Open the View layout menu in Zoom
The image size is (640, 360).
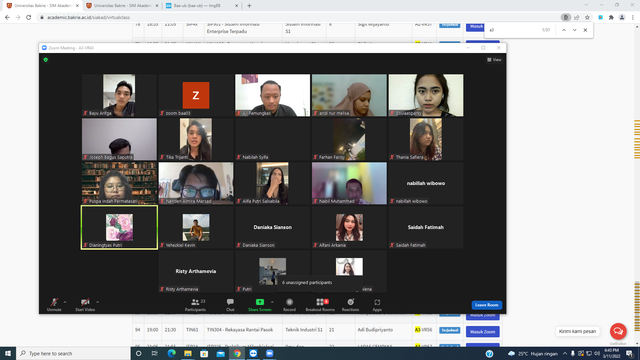pos(494,60)
